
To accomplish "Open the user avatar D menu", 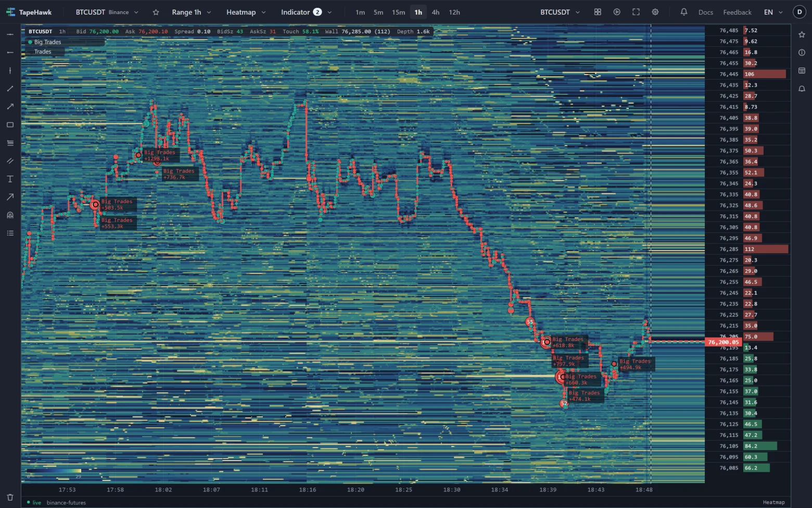I will 800,12.
